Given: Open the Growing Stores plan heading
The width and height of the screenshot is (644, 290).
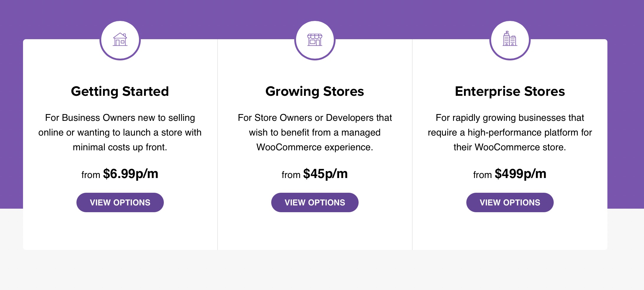Looking at the screenshot, I should pos(315,91).
